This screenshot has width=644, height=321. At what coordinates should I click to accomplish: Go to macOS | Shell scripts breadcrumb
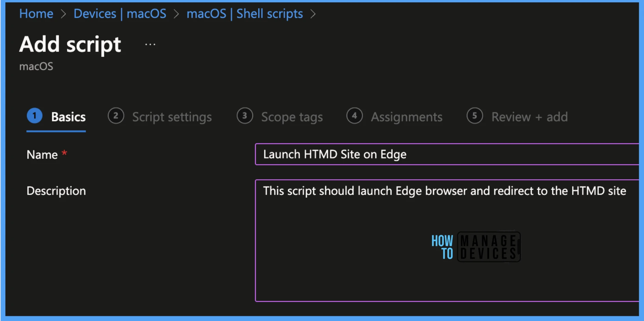(244, 14)
